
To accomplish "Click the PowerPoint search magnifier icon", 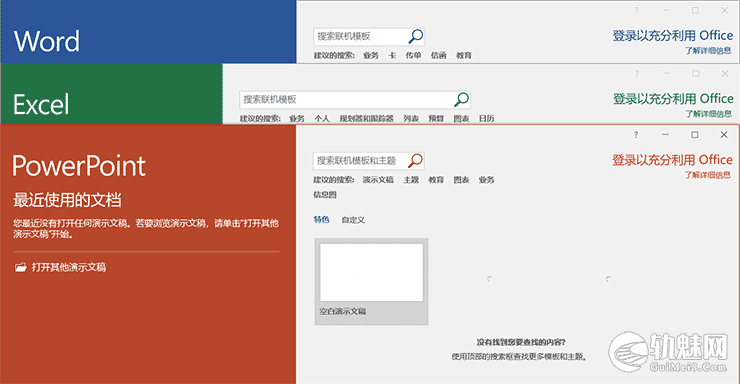I will click(x=415, y=161).
